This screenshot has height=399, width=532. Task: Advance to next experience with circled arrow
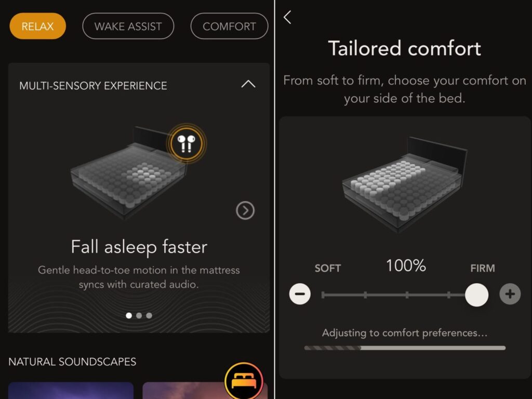245,210
